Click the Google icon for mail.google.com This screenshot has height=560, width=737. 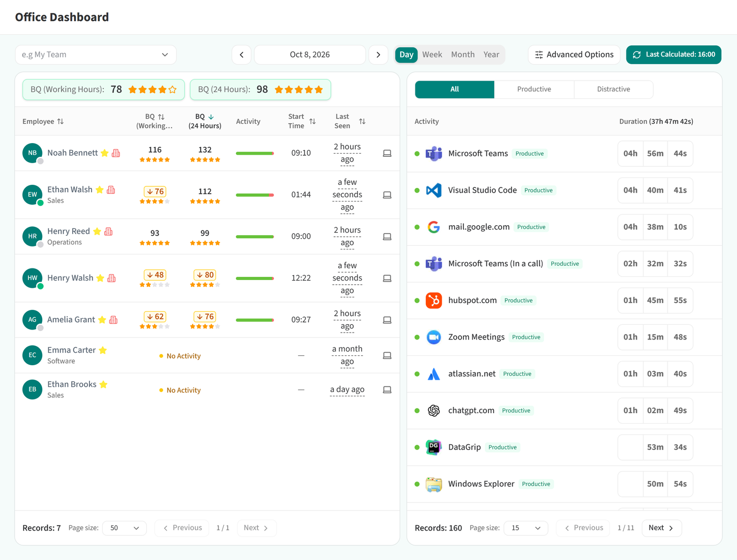[x=434, y=227]
